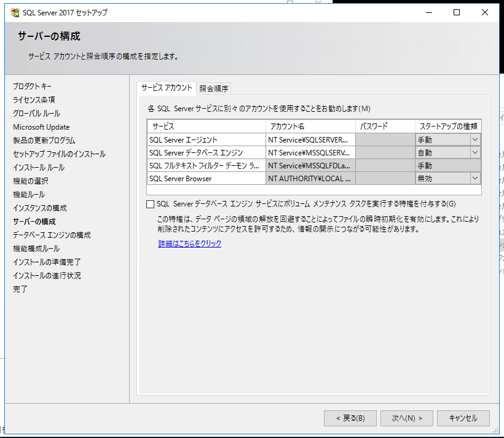Click the アカウント名 column header
504x438 pixels.
(310, 127)
